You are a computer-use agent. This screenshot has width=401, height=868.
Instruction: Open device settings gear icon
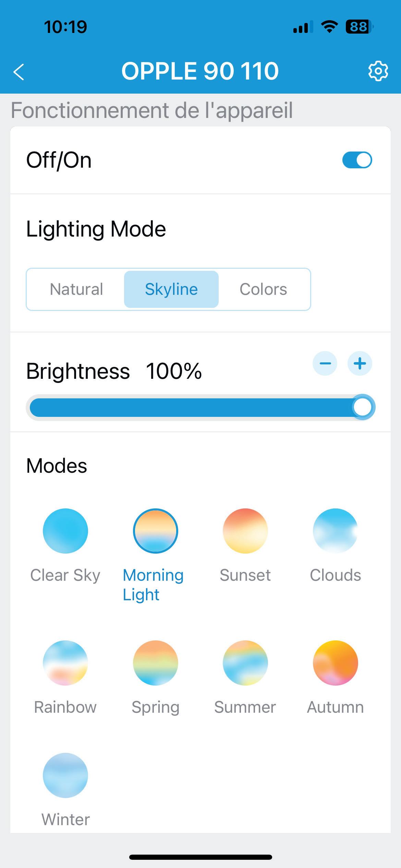(x=378, y=71)
